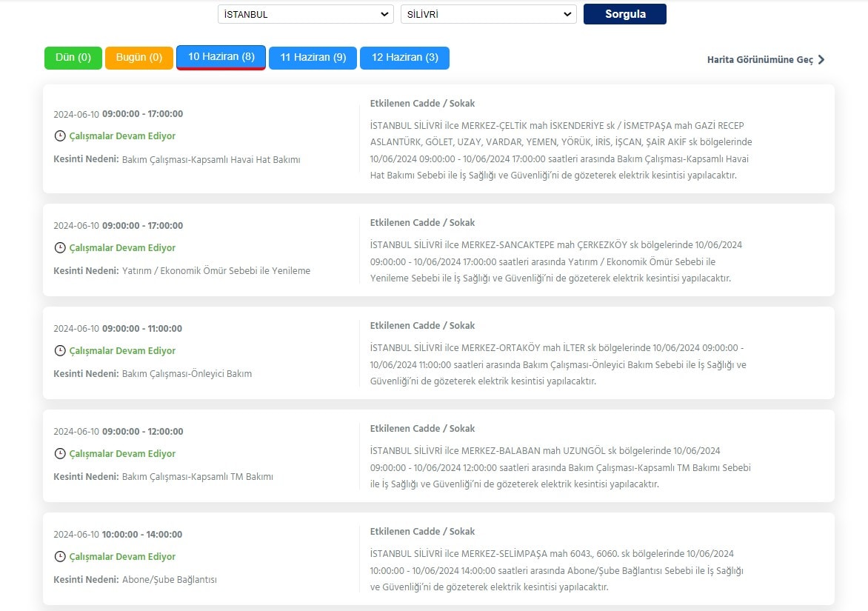This screenshot has width=868, height=611.
Task: Click the MERKEZ-ÇELTİK mah İSKENDERİYE description
Action: coord(561,150)
